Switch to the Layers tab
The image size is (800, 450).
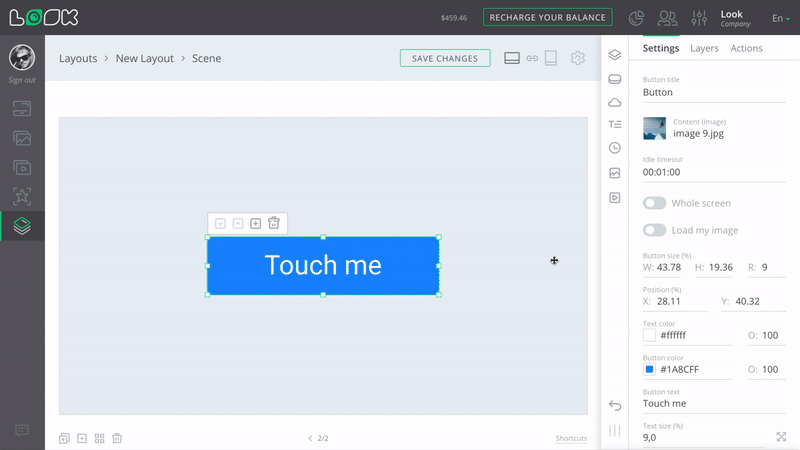tap(704, 48)
